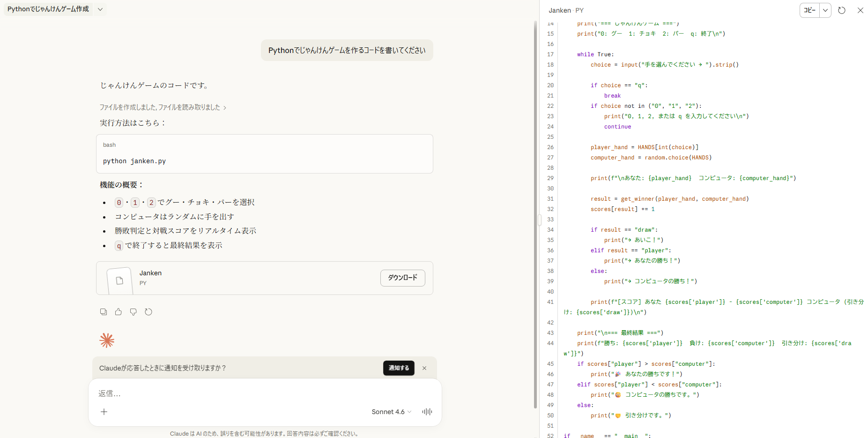This screenshot has height=438, width=868.
Task: Close the Janken code panel
Action: click(x=861, y=10)
